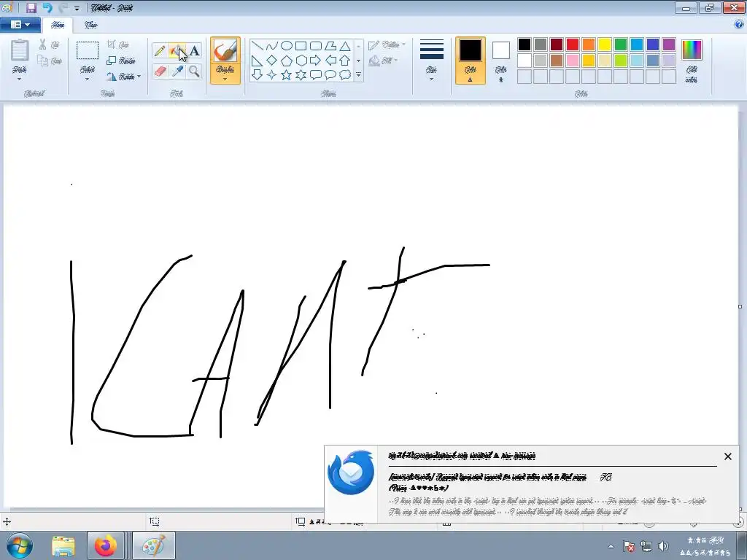Open Firefox from the taskbar
Image resolution: width=747 pixels, height=560 pixels.
[106, 545]
